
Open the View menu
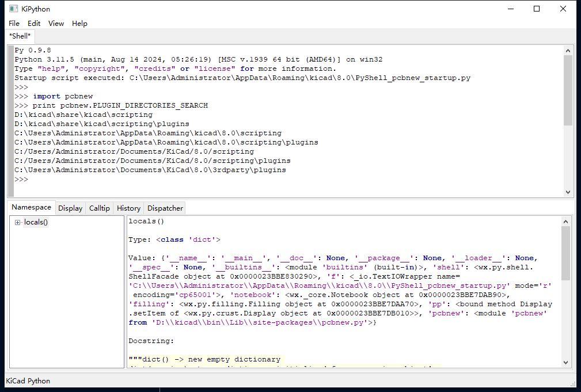point(56,24)
